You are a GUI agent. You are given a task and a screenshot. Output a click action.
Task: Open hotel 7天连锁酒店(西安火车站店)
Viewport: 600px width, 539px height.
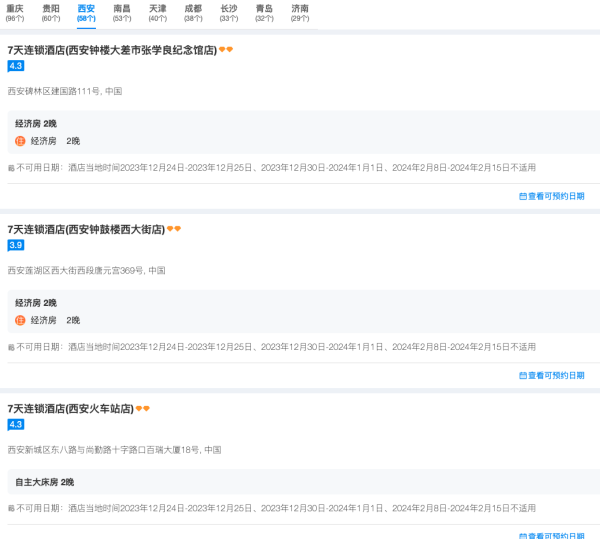click(70, 409)
